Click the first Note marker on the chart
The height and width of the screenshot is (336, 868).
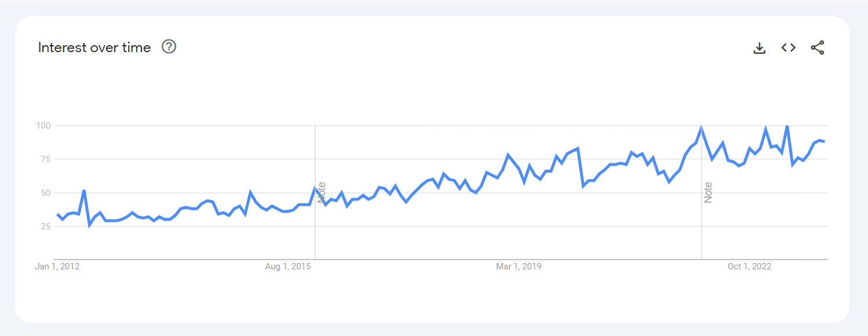(x=323, y=191)
